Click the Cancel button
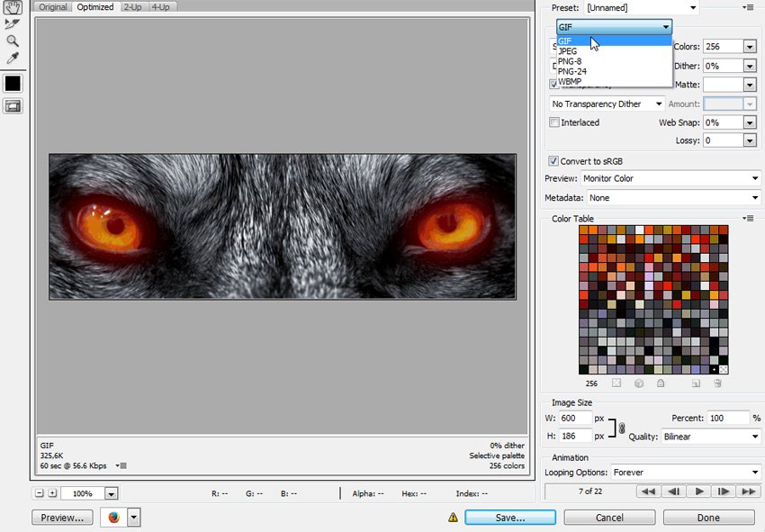The image size is (765, 532). pos(609,518)
